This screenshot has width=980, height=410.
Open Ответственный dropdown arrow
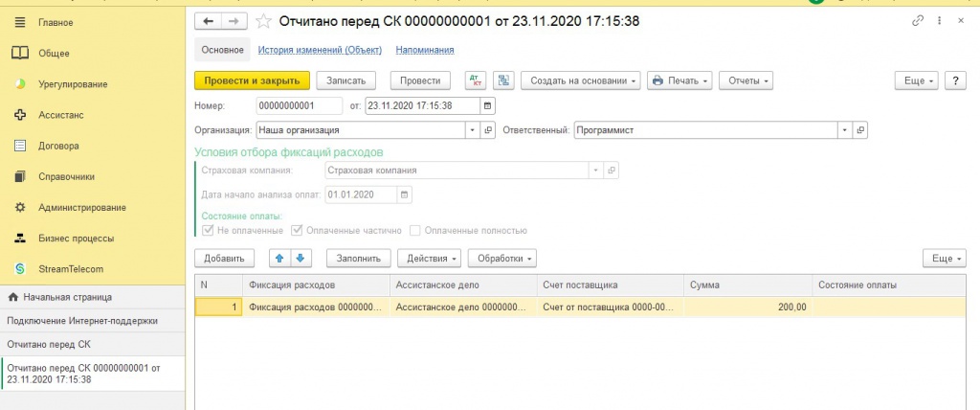tap(845, 130)
